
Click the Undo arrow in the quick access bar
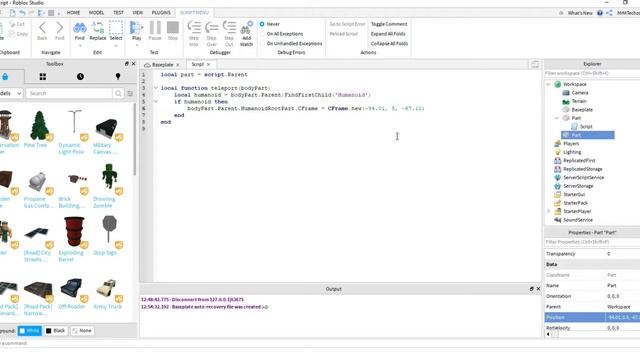click(x=22, y=13)
